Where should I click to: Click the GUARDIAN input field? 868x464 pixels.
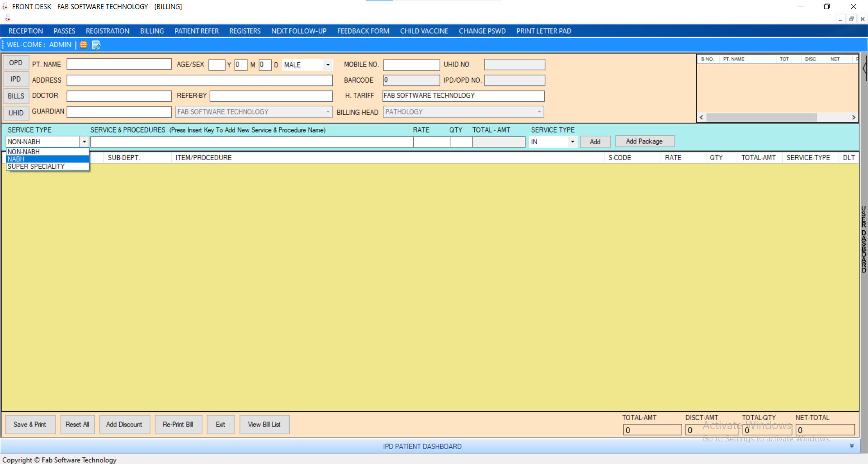click(119, 112)
